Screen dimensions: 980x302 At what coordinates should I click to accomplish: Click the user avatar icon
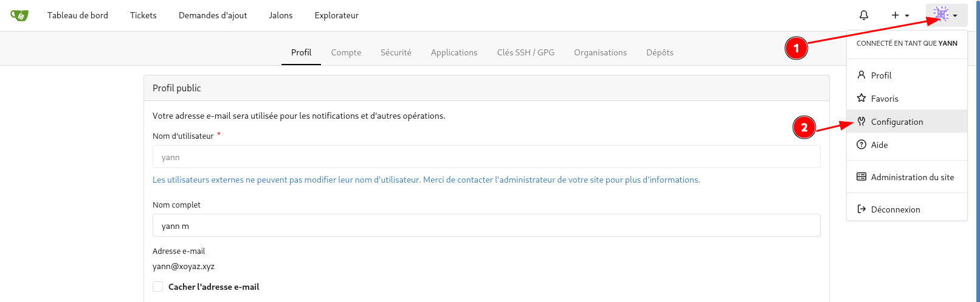tap(940, 15)
